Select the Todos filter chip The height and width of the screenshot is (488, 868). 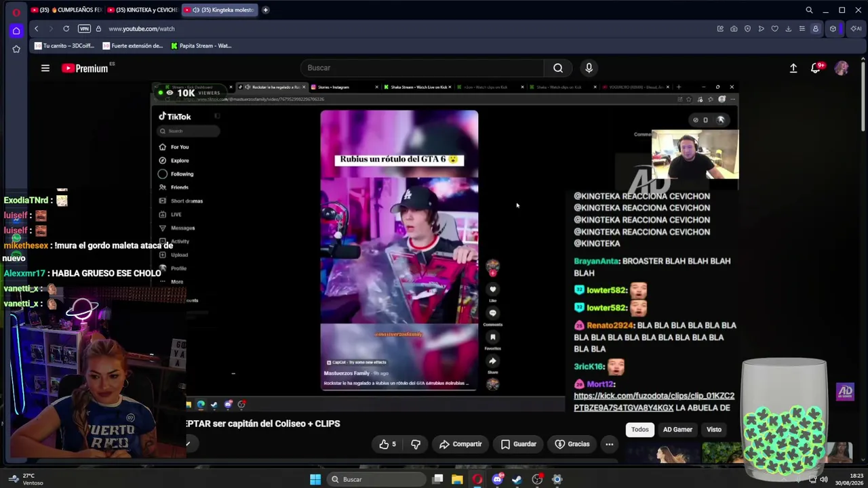coord(640,429)
